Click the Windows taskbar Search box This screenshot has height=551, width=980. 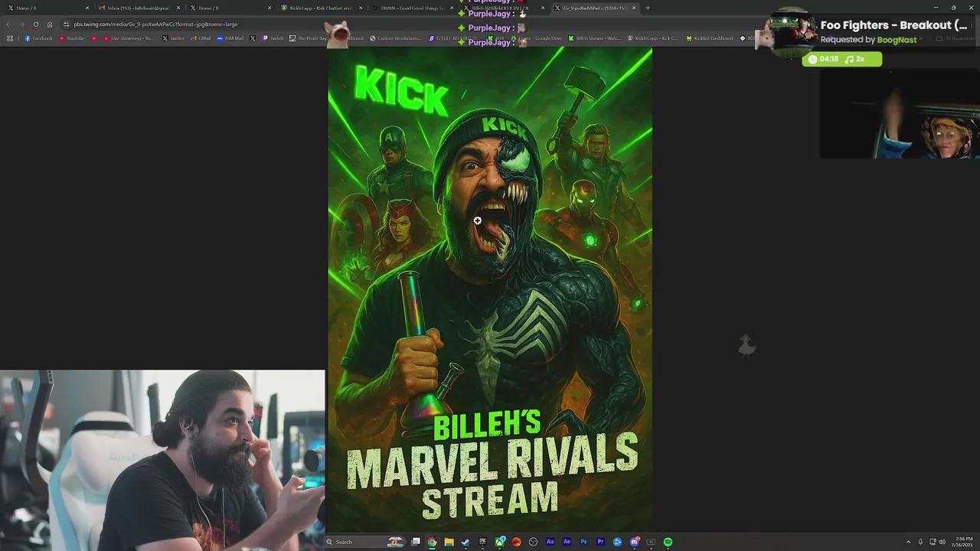tap(366, 542)
